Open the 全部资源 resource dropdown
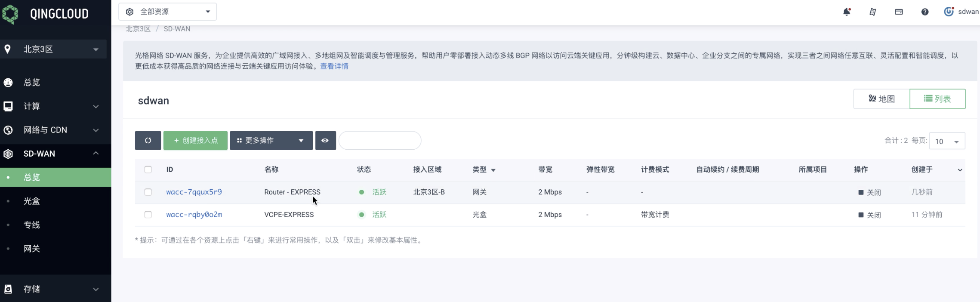The image size is (980, 302). coord(167,12)
